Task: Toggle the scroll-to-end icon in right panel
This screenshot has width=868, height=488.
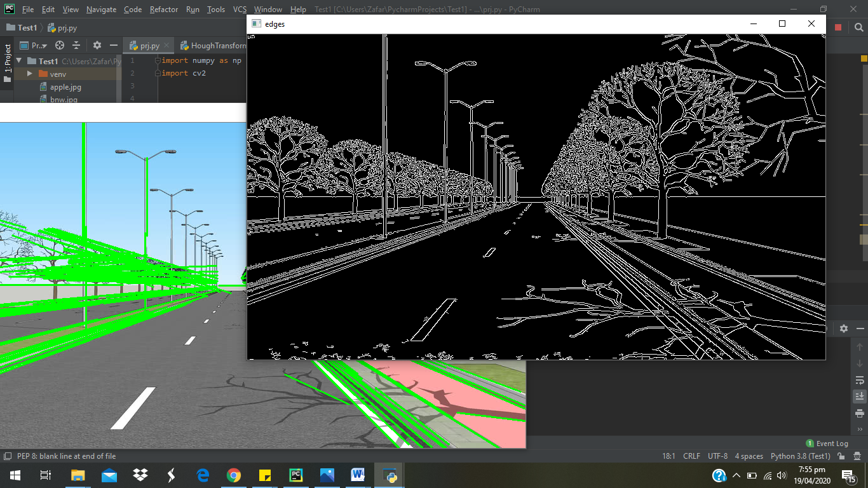Action: point(860,396)
